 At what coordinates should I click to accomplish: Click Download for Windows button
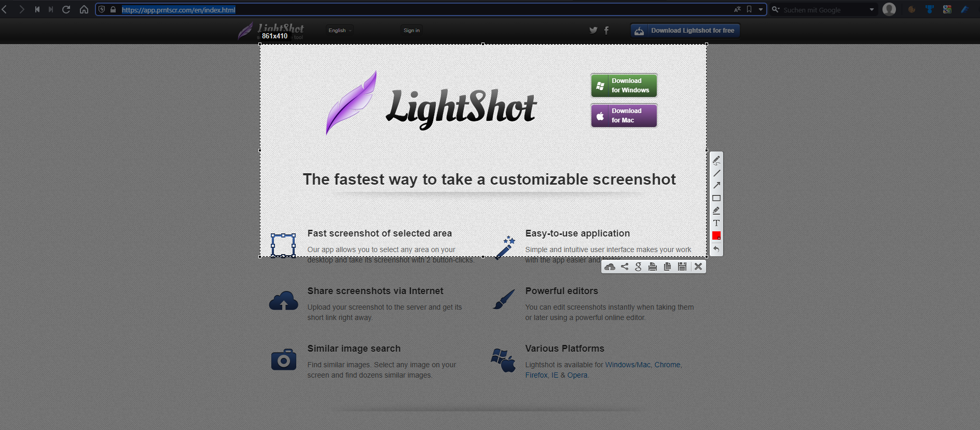pyautogui.click(x=624, y=86)
